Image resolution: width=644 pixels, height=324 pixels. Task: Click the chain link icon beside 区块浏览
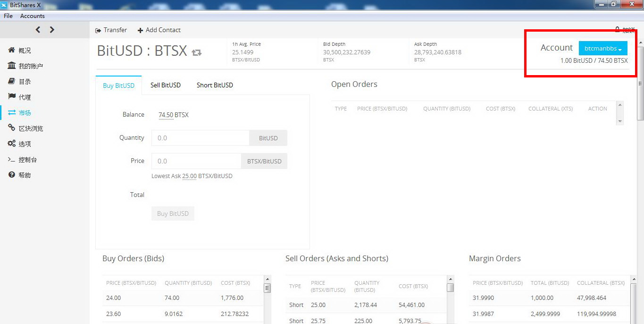(x=12, y=128)
